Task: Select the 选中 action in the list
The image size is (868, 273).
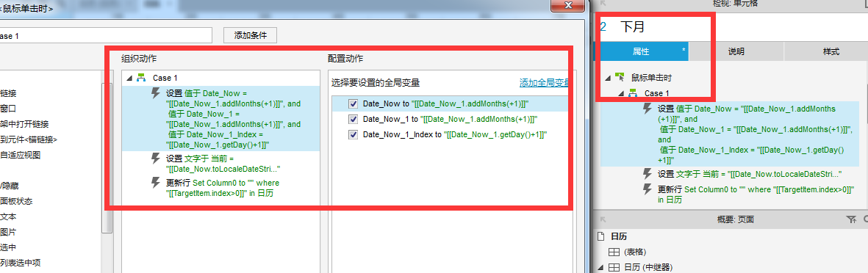Action: (x=8, y=247)
